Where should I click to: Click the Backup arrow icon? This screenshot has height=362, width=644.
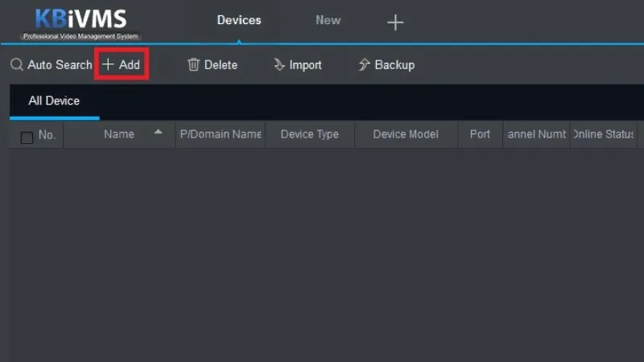click(364, 64)
